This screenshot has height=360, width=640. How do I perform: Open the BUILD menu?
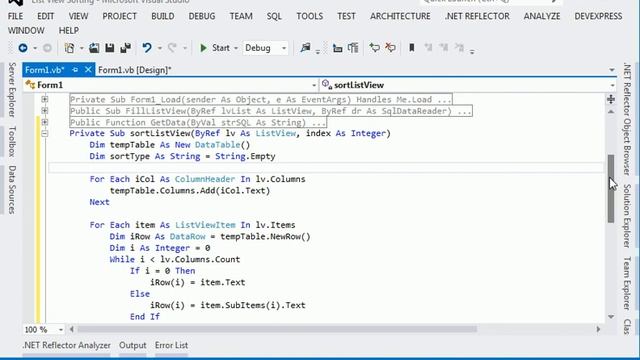162,16
